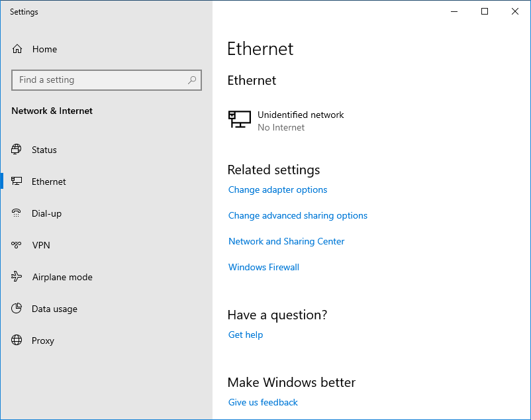Click Give us feedback link
The image size is (531, 420).
click(263, 402)
